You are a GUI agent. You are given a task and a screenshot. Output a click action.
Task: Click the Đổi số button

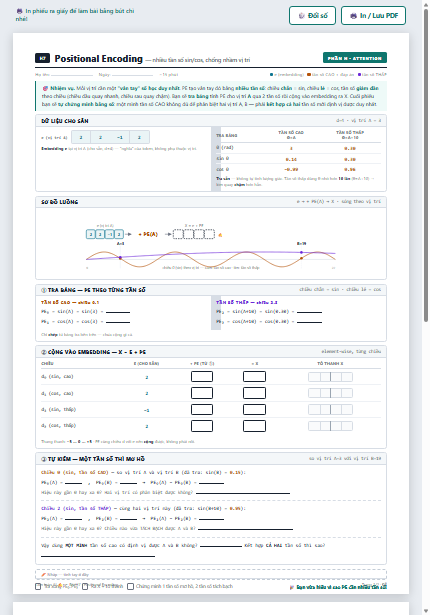[x=312, y=16]
